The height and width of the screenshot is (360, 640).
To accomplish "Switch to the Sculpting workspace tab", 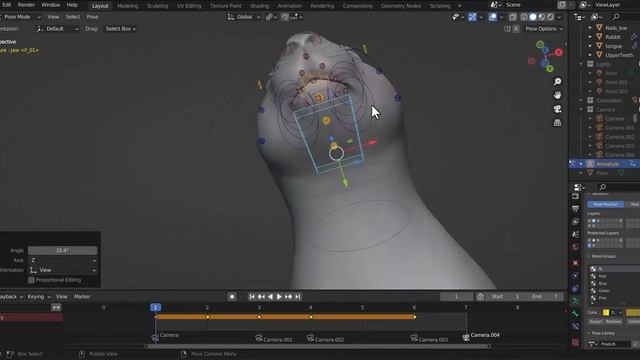I will (157, 6).
